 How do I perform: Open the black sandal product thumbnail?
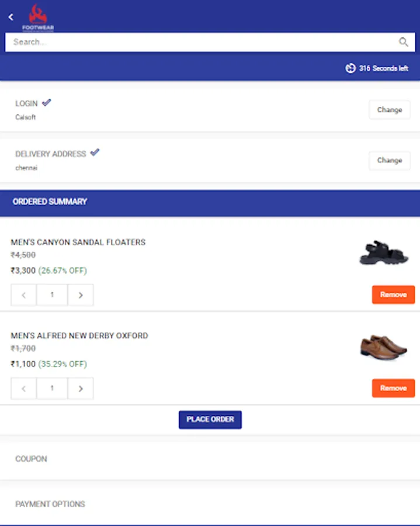(x=384, y=252)
